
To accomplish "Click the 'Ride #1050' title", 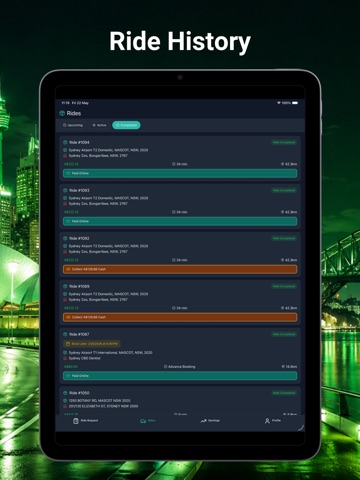I will point(79,393).
